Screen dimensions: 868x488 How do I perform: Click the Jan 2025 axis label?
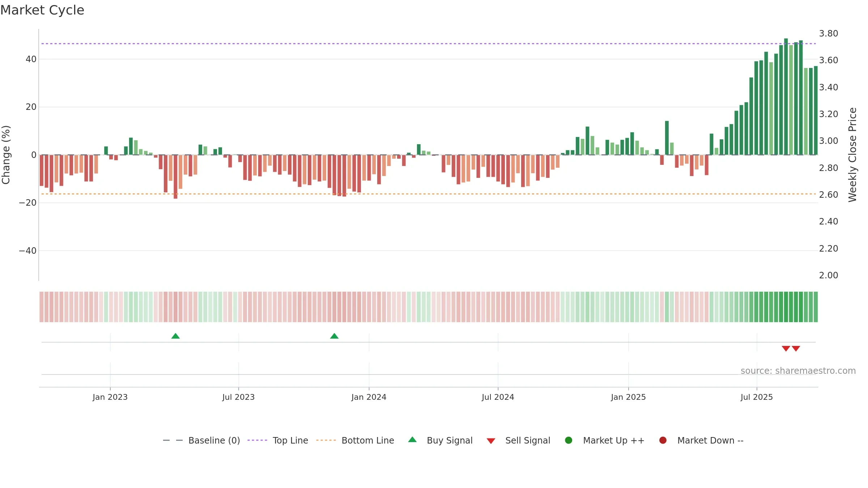[628, 397]
